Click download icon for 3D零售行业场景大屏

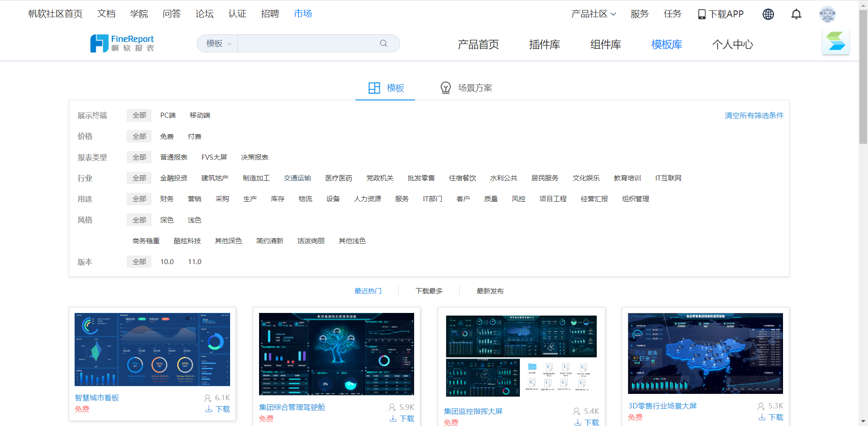762,417
